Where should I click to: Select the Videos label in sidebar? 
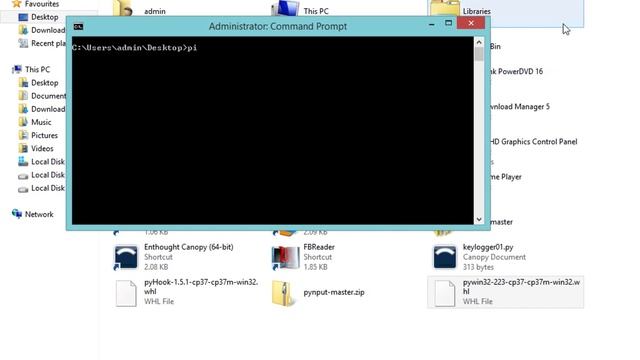pyautogui.click(x=42, y=149)
